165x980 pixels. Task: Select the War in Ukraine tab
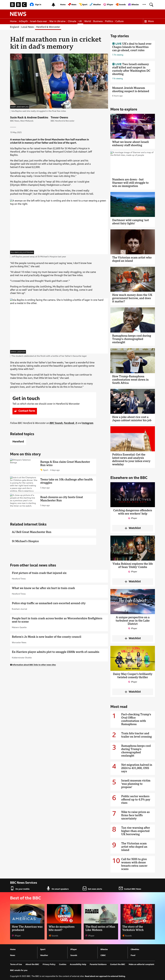(x=57, y=21)
